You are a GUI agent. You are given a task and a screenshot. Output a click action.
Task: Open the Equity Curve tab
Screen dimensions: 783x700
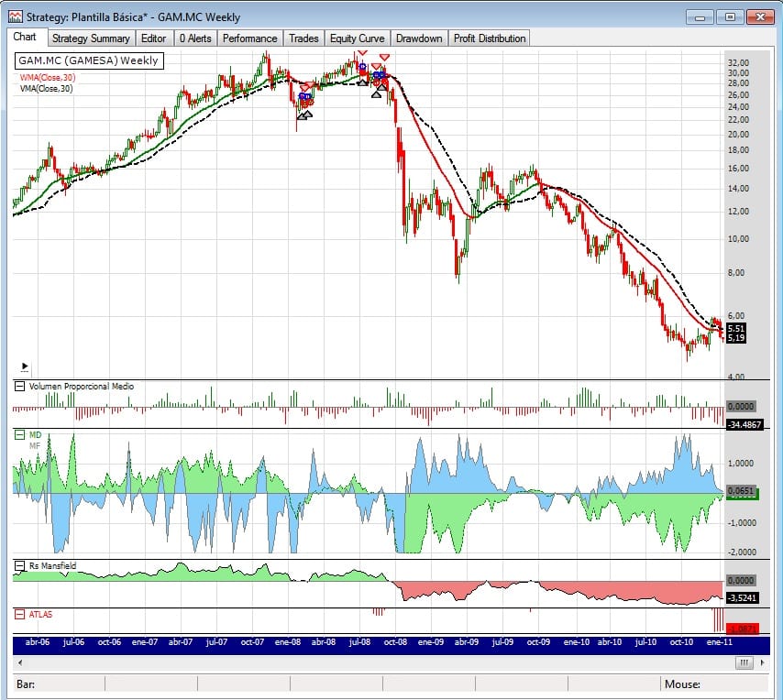click(x=356, y=38)
